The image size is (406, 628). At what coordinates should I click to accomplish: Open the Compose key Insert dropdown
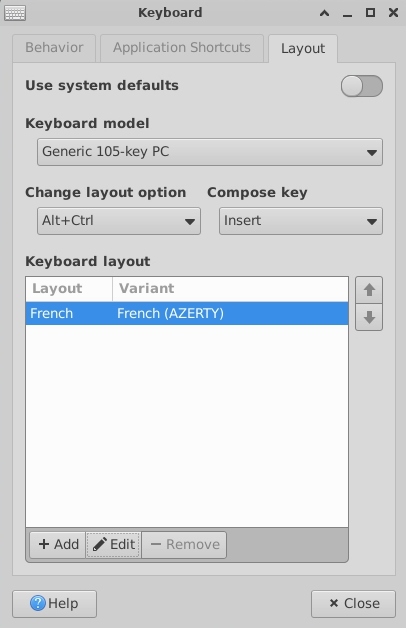[301, 221]
